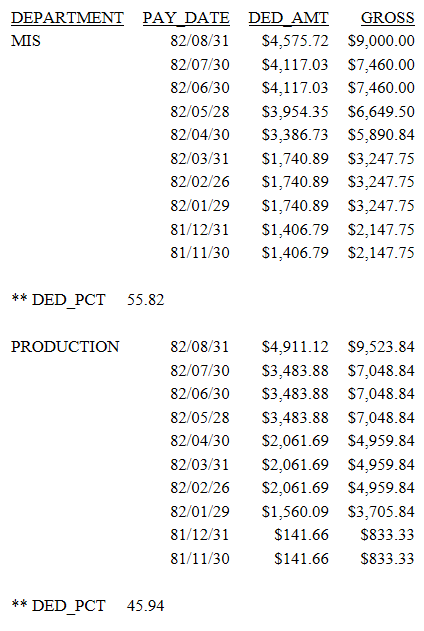Viewport: 424px width, 631px height.
Task: Click the DED_AMT column header
Action: point(288,18)
